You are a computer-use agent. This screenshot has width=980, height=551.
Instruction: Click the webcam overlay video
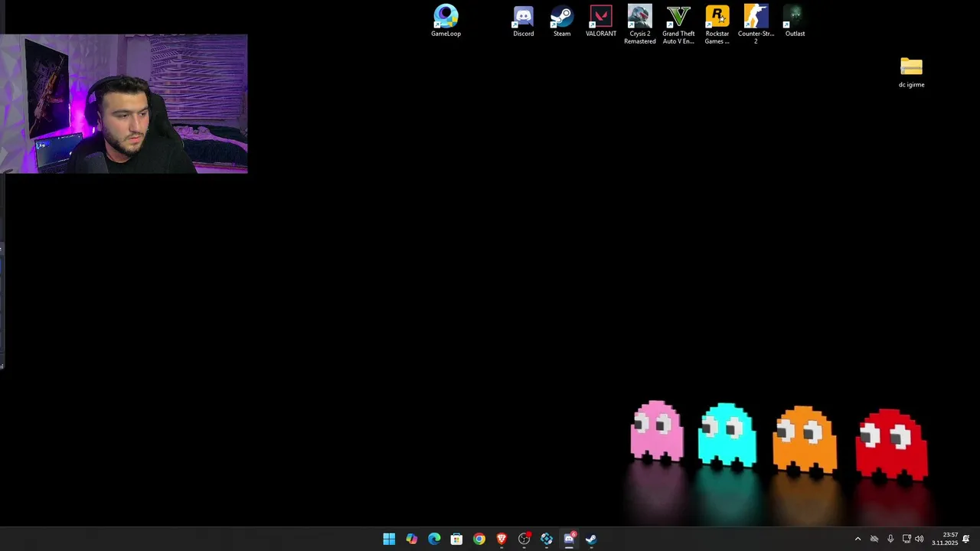pyautogui.click(x=124, y=104)
